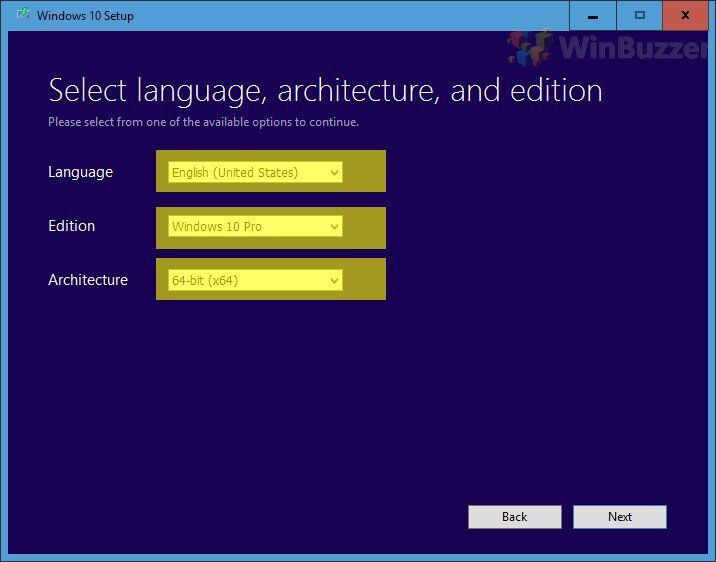
Task: Click the 'Architecture' label text
Action: pos(88,279)
